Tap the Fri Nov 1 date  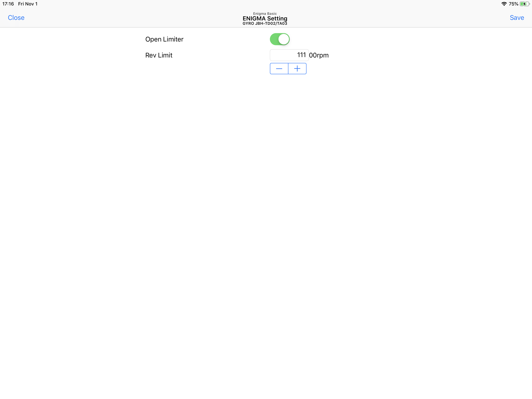[x=28, y=4]
